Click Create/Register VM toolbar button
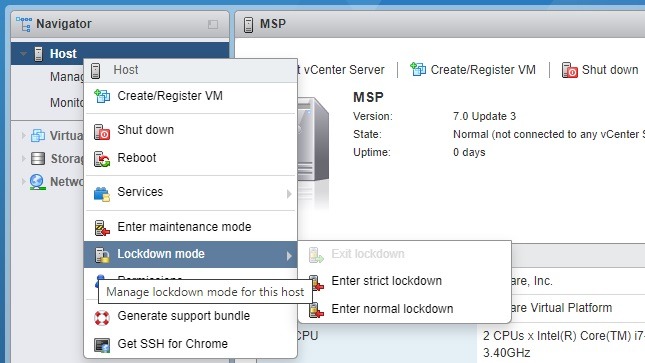645x363 pixels. point(473,70)
